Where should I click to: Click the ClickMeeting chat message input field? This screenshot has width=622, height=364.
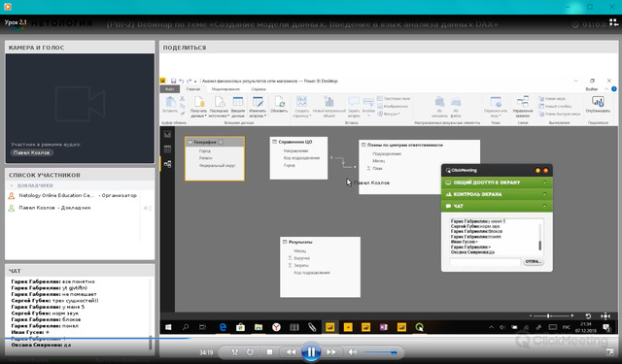coord(485,262)
